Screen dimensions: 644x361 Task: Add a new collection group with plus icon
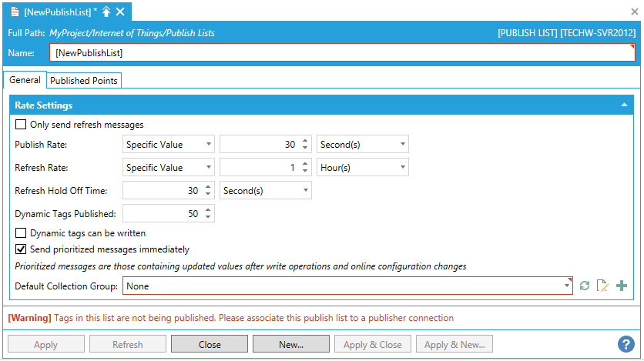click(622, 286)
